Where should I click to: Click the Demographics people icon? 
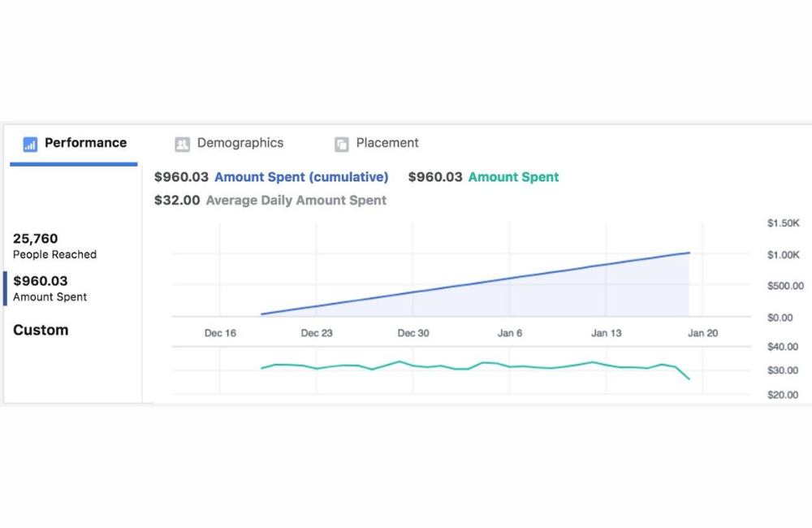182,144
